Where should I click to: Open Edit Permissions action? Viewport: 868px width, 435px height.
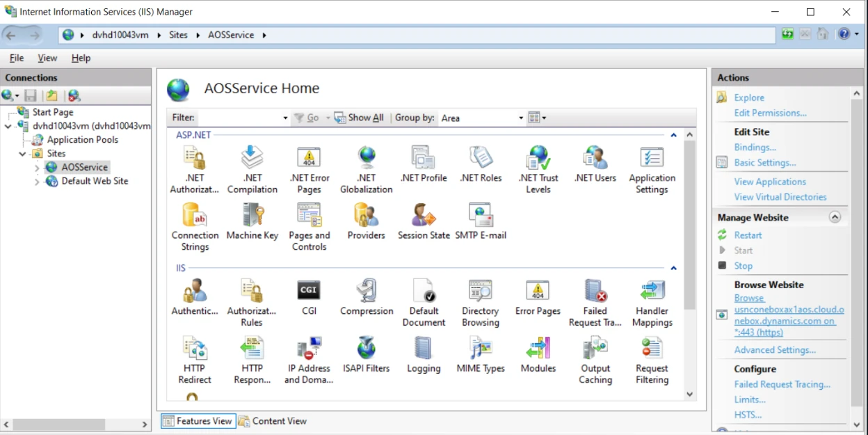click(x=771, y=113)
